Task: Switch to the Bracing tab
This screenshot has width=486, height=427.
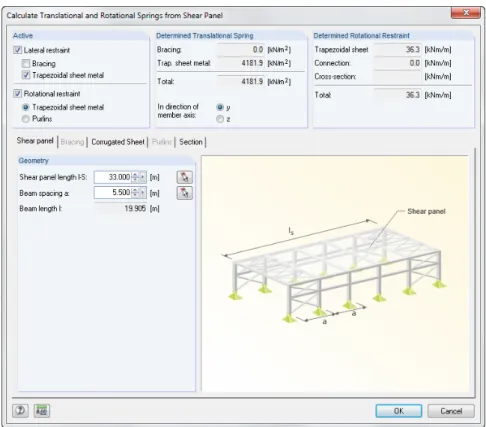Action: pos(72,142)
